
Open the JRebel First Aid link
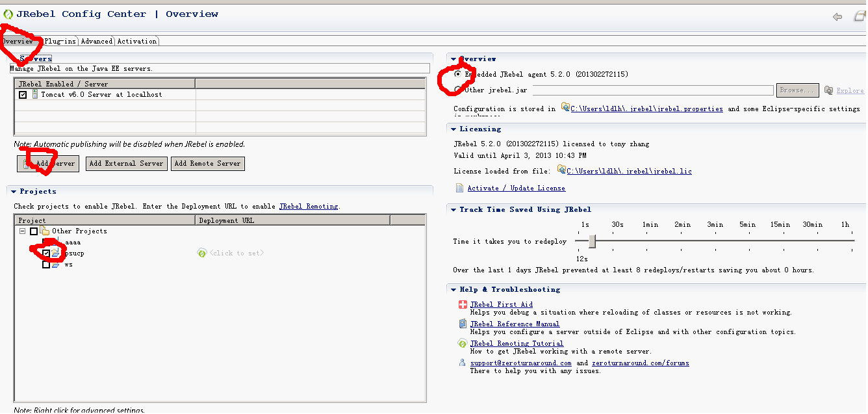click(502, 304)
